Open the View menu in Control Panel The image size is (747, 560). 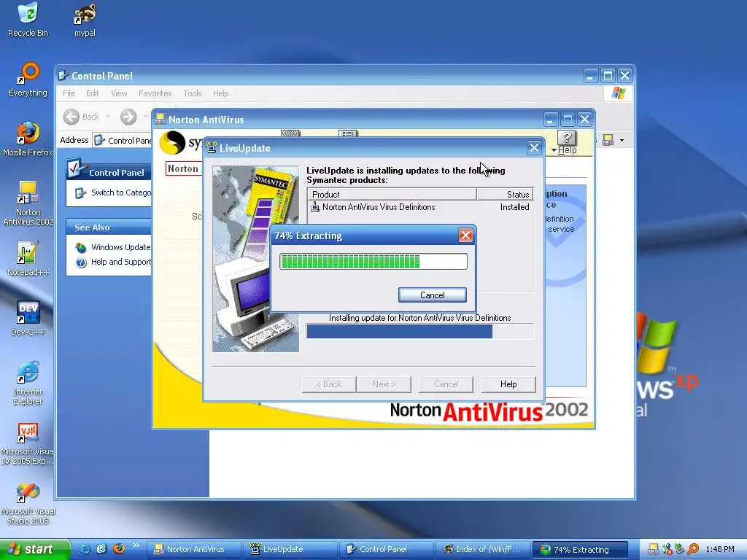[x=119, y=93]
